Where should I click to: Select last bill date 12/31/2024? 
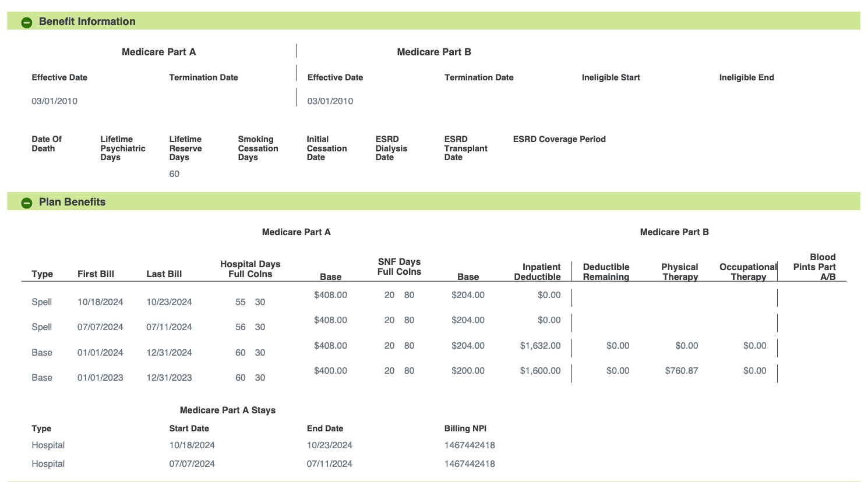(x=169, y=353)
